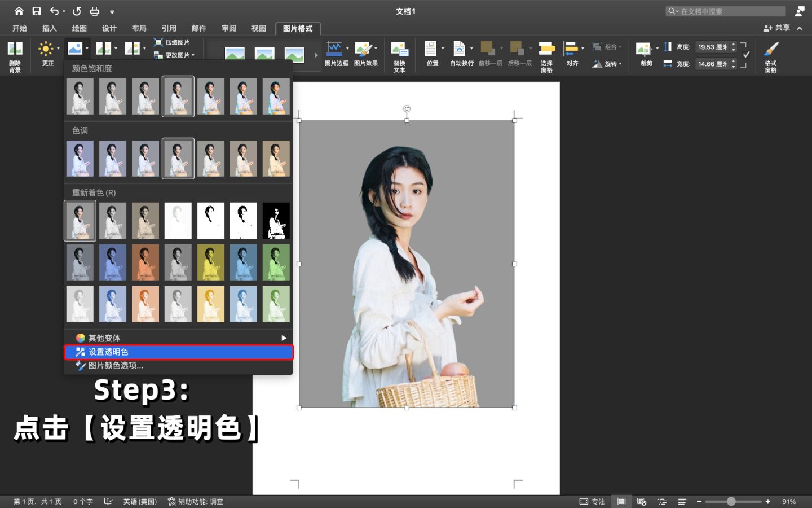The image size is (812, 508).
Task: Open the 对齐 align tool
Action: 573,54
